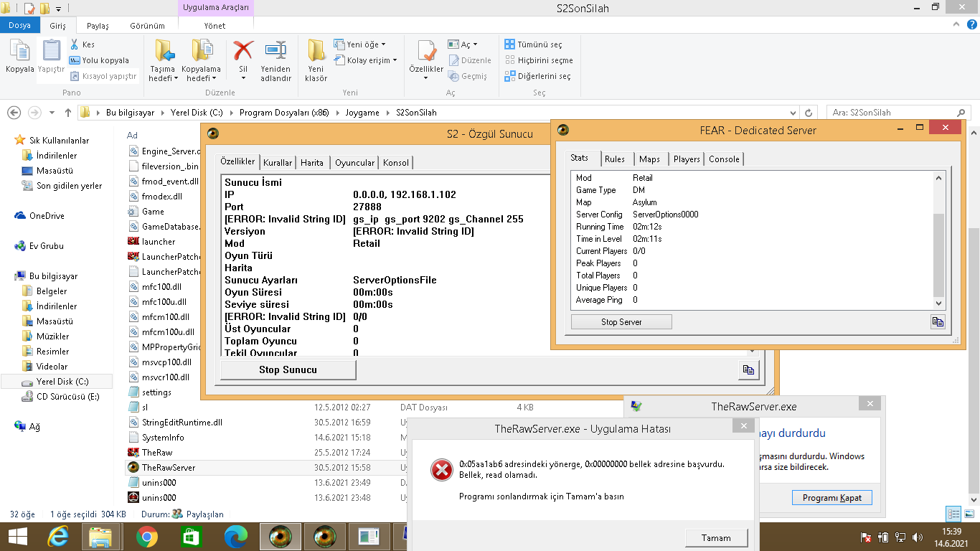
Task: Click the Programı Kapat button
Action: [832, 498]
